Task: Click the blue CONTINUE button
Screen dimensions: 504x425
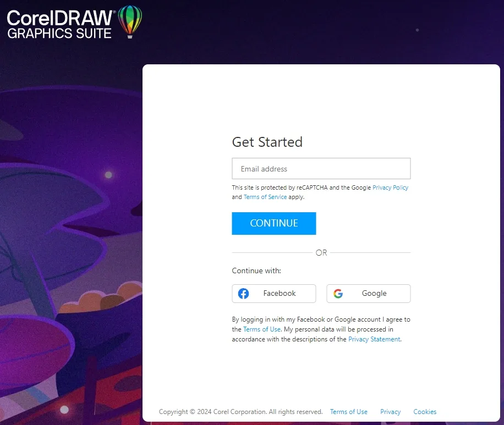Action: 274,223
